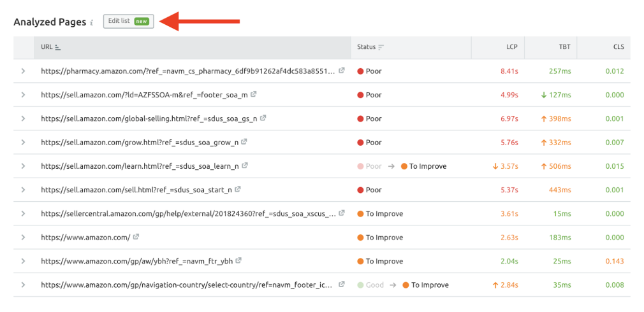Screen dimensions: 644x312
Task: Expand the https://www.amazon.com/ row
Action: click(x=23, y=238)
